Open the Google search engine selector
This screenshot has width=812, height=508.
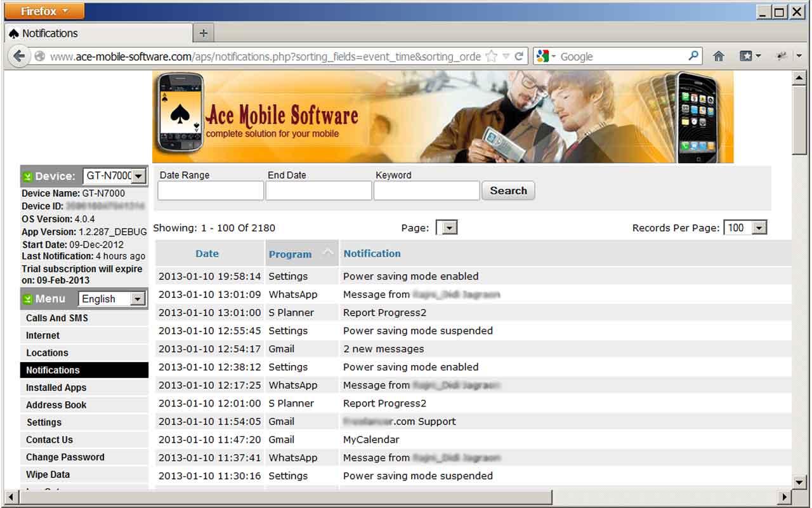click(x=546, y=57)
